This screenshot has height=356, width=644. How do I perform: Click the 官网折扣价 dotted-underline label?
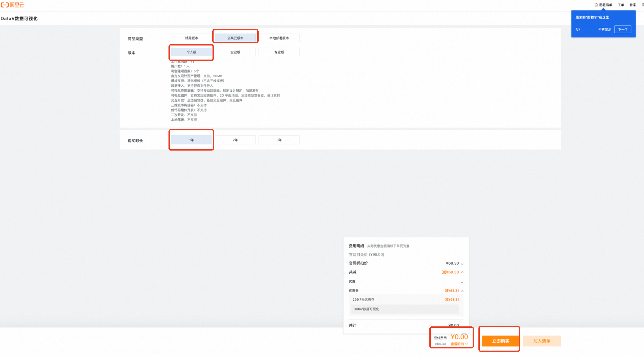point(358,263)
